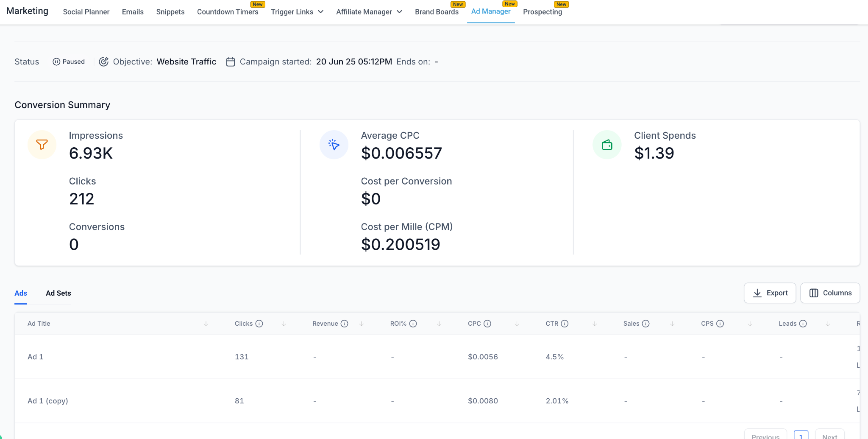Click the Conversion Summary heading

click(x=62, y=105)
